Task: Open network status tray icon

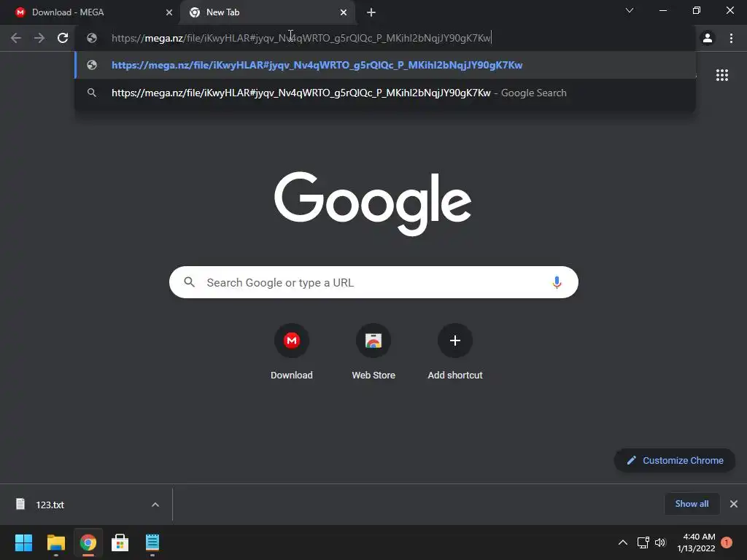Action: 643,542
